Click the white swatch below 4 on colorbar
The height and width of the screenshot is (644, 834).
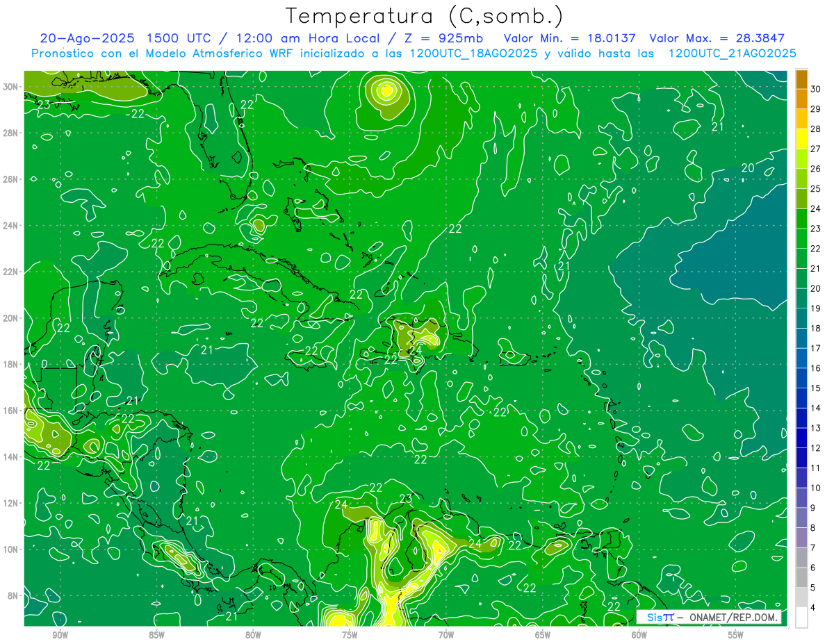tap(801, 618)
